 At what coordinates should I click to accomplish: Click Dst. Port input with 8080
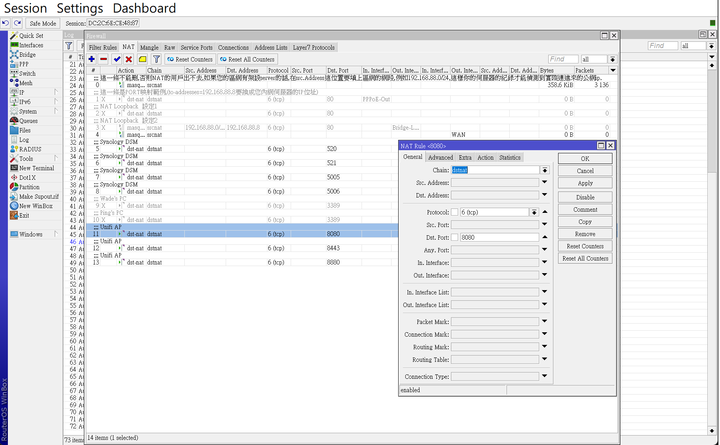pos(499,237)
